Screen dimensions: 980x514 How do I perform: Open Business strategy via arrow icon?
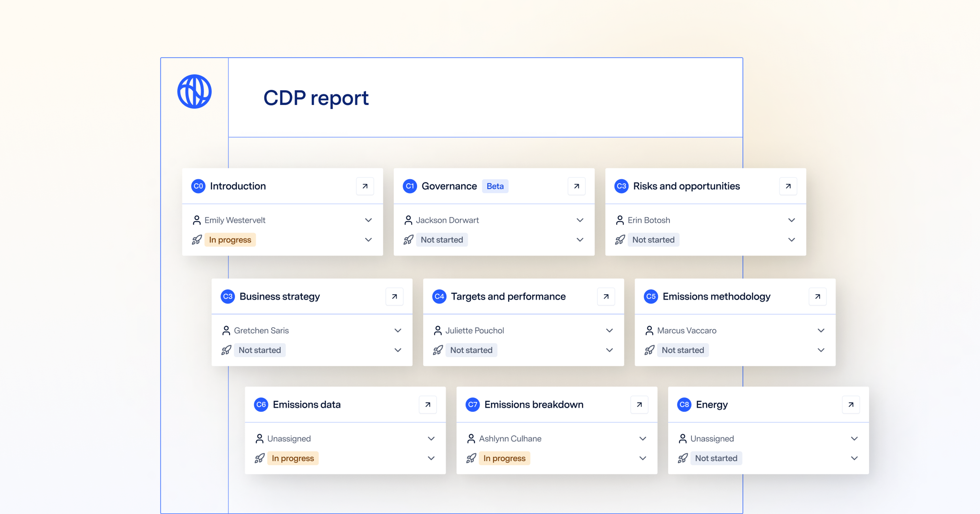[x=395, y=297]
